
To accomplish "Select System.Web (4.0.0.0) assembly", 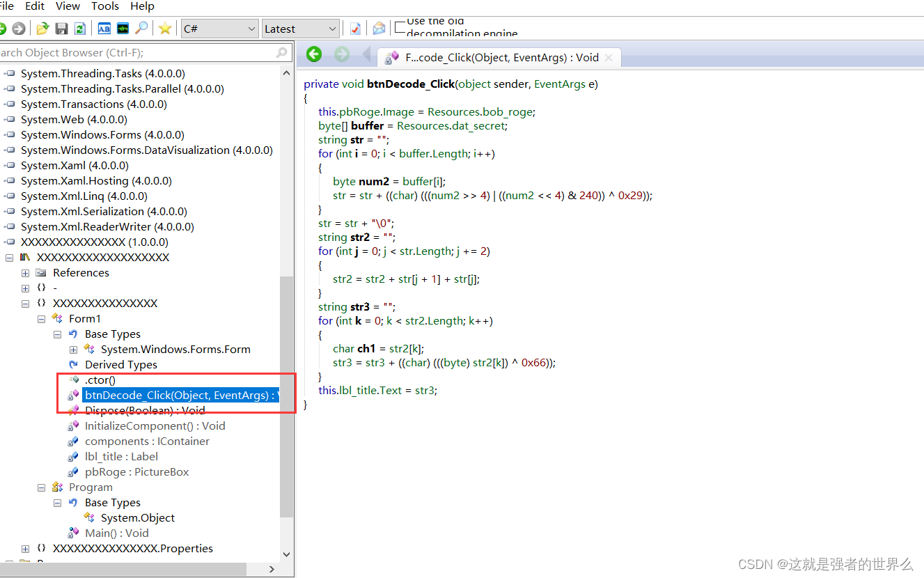I will point(75,120).
